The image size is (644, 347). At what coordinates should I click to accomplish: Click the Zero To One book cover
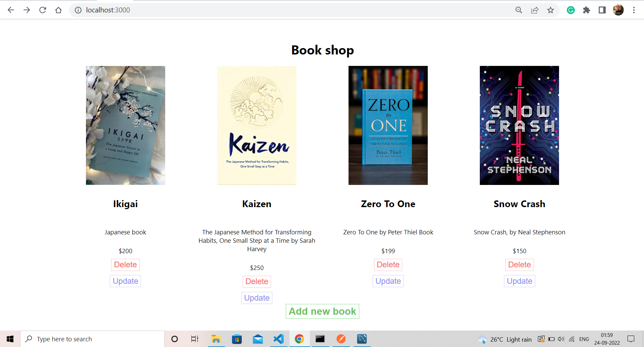click(x=388, y=125)
